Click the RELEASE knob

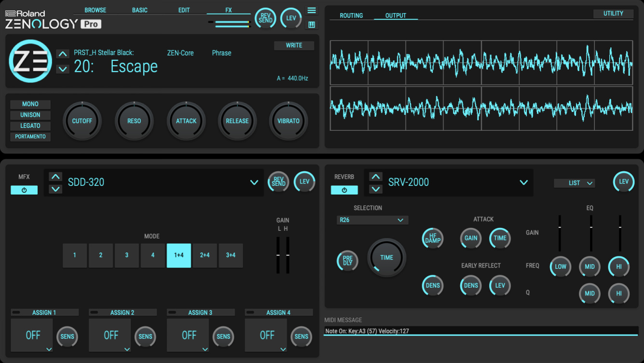(x=237, y=121)
